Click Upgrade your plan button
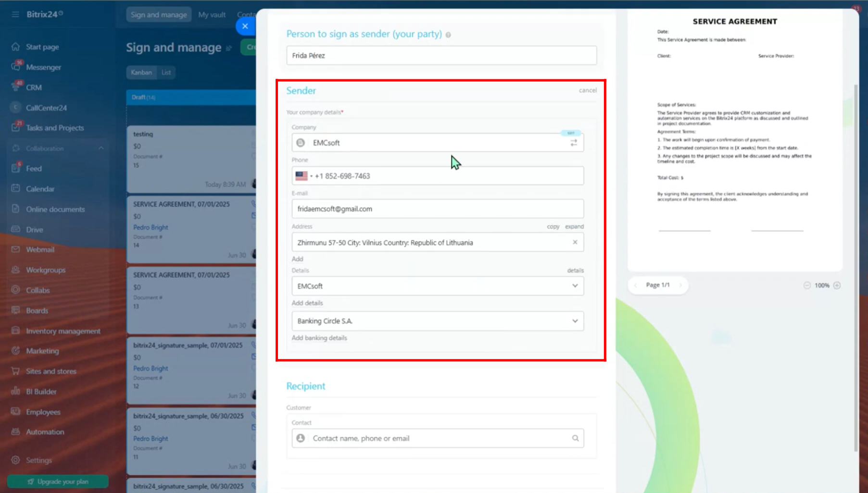The image size is (868, 493). (58, 481)
